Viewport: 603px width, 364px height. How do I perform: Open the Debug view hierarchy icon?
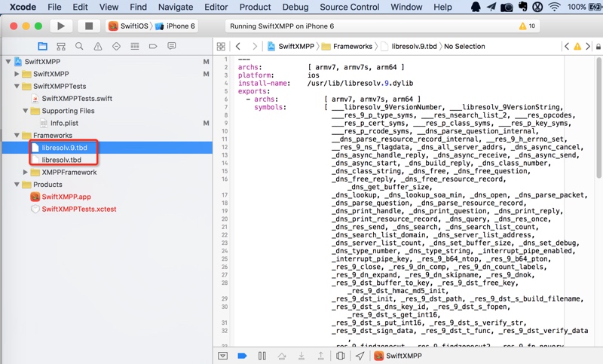coord(341,356)
